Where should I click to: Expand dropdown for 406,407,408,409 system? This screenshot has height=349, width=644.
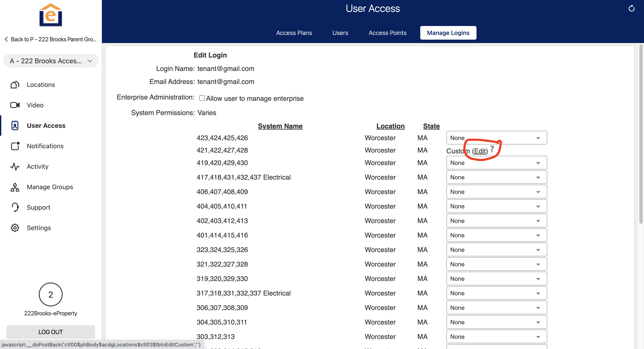(x=496, y=192)
